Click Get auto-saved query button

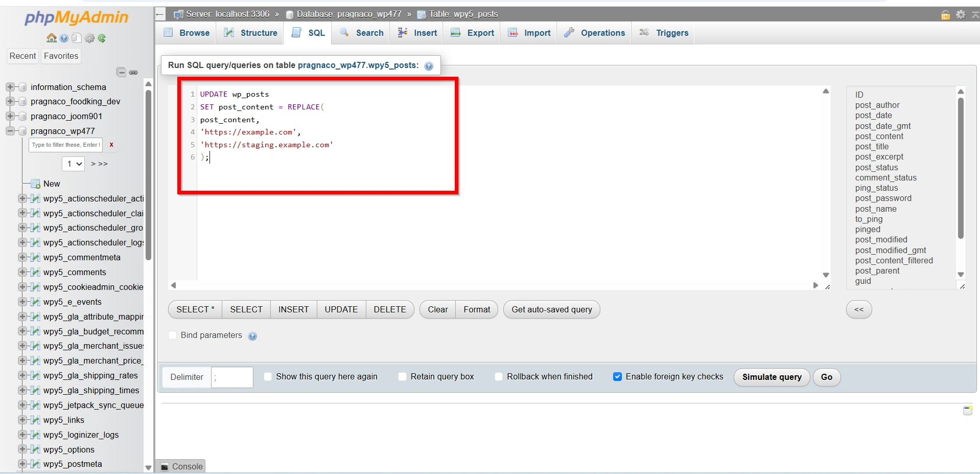552,310
